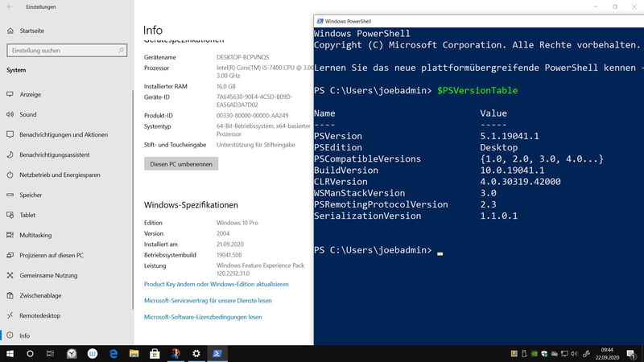This screenshot has width=644, height=362.
Task: Open Benachrichtigungsassistent settings
Action: pos(55,154)
